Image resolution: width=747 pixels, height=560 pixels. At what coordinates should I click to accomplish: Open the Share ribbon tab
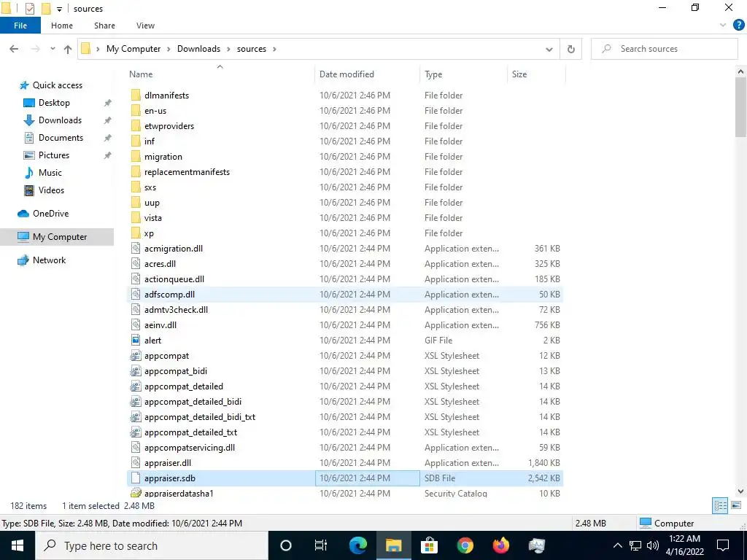104,26
